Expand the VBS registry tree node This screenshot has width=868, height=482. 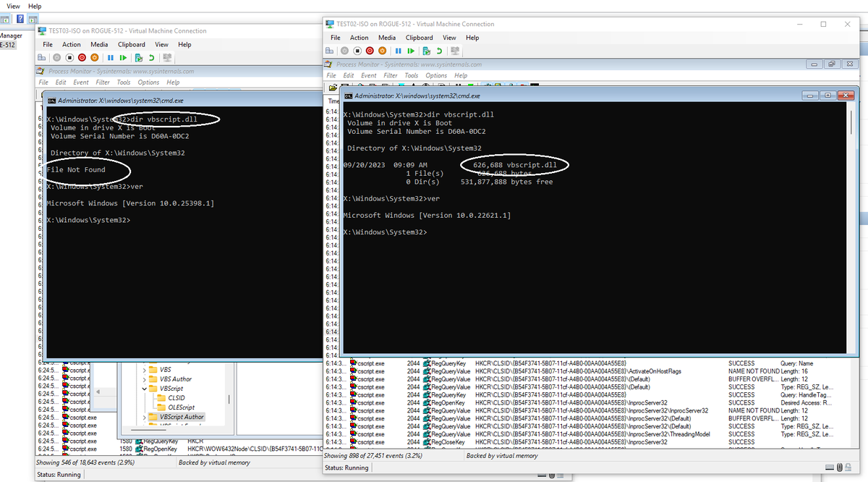point(145,370)
